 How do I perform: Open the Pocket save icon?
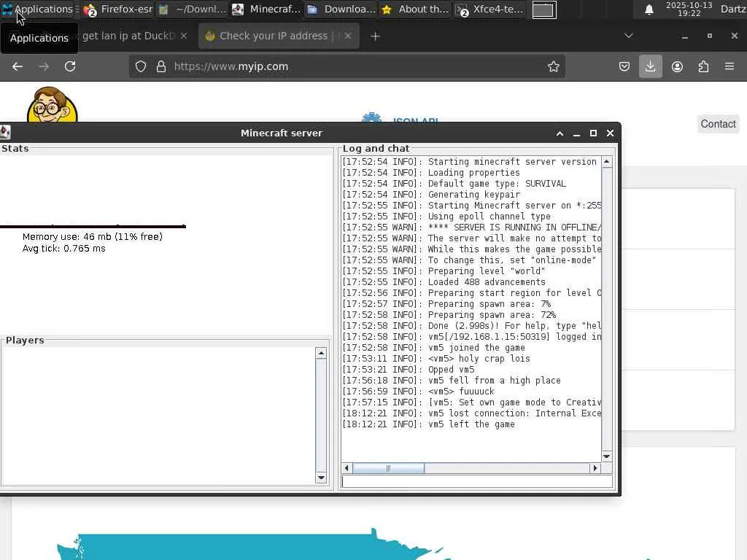tap(624, 66)
